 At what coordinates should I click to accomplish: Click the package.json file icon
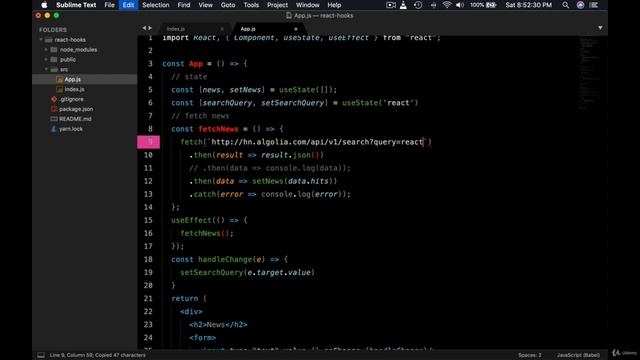[54, 109]
